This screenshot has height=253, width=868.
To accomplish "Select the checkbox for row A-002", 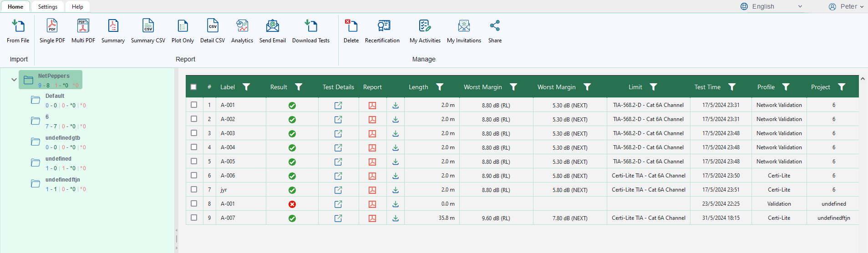I will coord(194,119).
